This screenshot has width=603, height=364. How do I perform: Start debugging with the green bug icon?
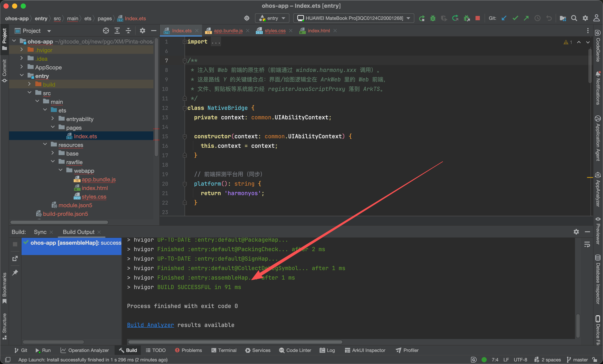(x=433, y=18)
